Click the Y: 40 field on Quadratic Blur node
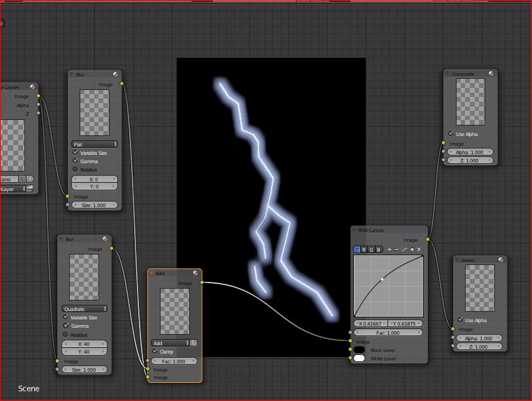 (84, 351)
